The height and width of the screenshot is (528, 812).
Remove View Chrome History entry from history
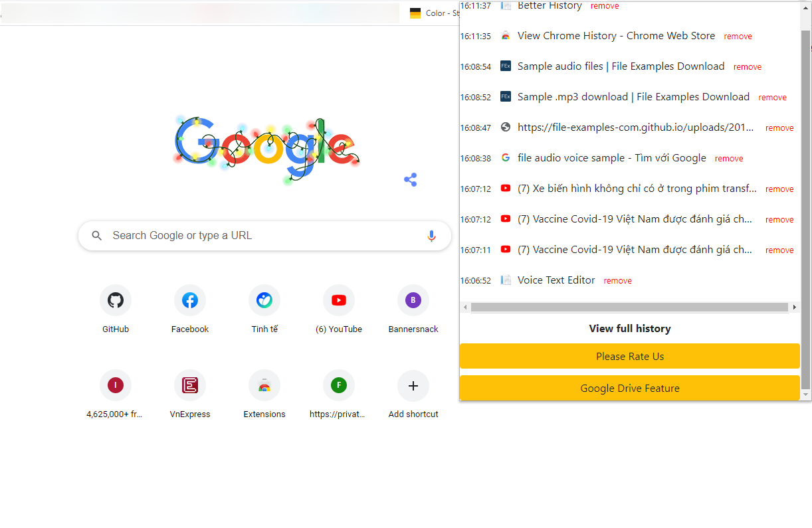point(738,37)
